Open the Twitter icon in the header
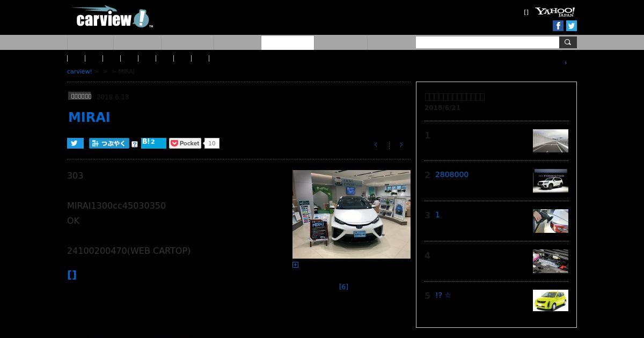Image resolution: width=644 pixels, height=338 pixels. click(x=572, y=26)
